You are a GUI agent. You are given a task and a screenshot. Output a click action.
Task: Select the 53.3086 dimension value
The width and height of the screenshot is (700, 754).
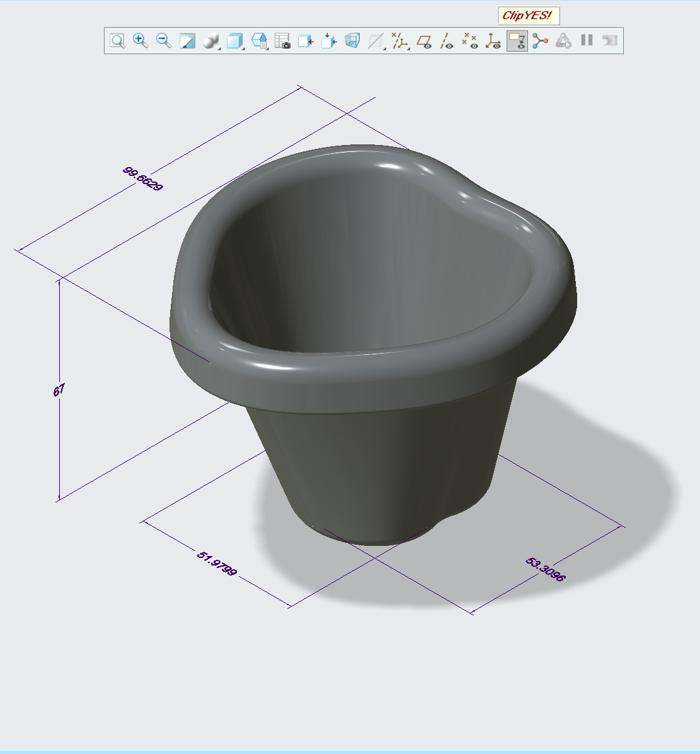545,569
